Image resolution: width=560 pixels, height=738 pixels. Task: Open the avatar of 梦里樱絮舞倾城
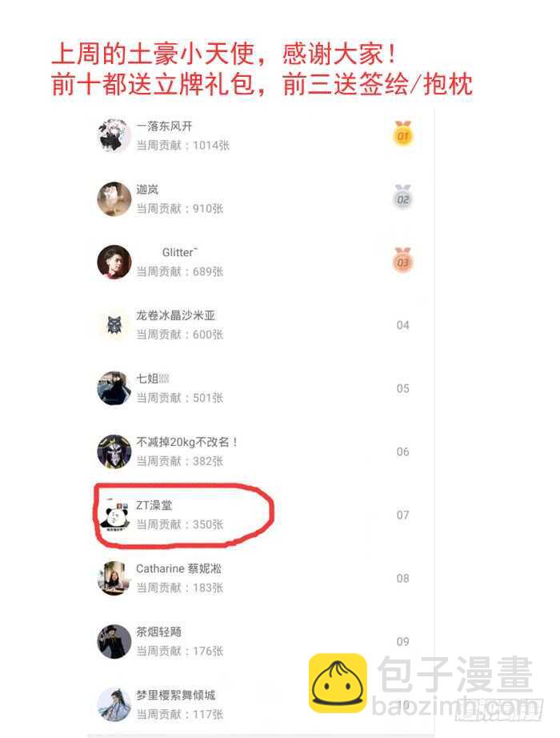(114, 704)
